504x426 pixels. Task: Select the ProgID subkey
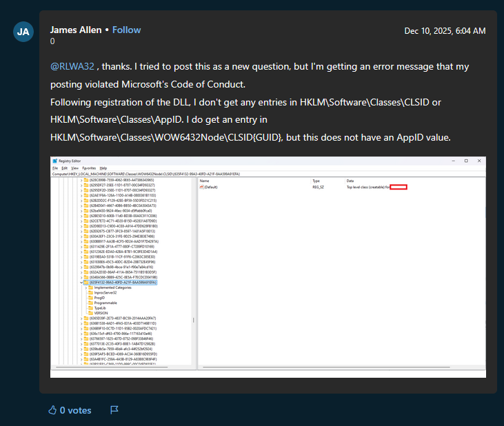pos(99,298)
